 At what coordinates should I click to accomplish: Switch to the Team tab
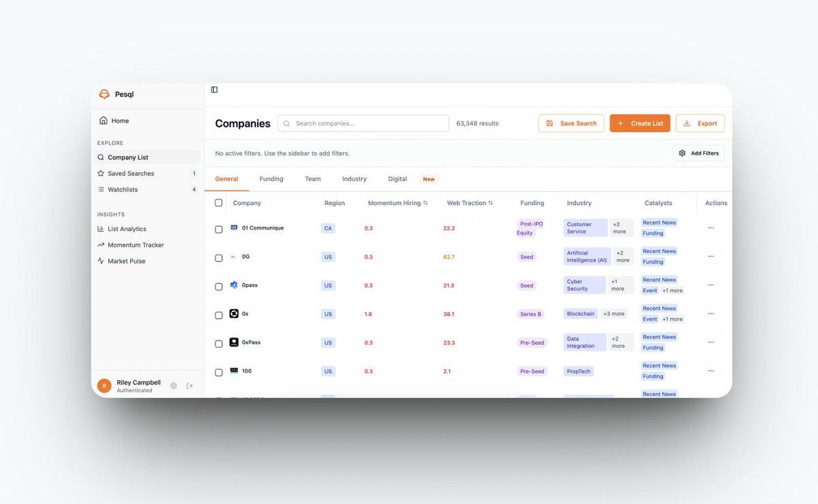point(313,179)
